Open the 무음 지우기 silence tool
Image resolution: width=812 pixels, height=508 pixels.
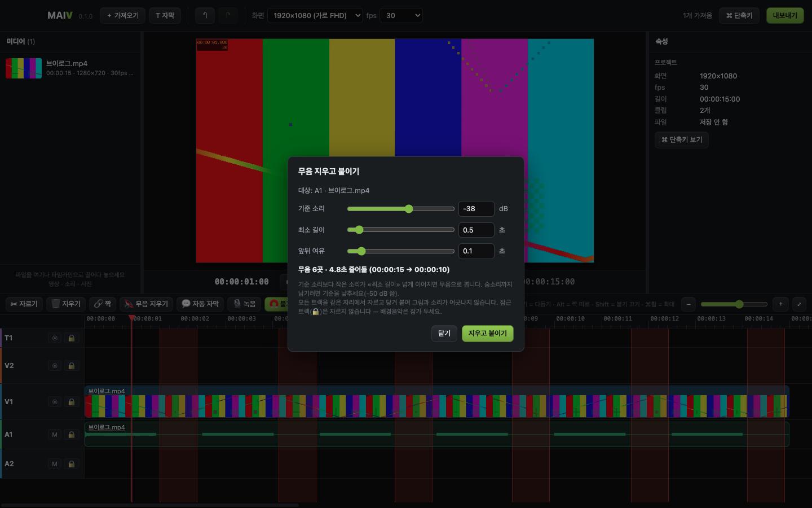pyautogui.click(x=146, y=304)
